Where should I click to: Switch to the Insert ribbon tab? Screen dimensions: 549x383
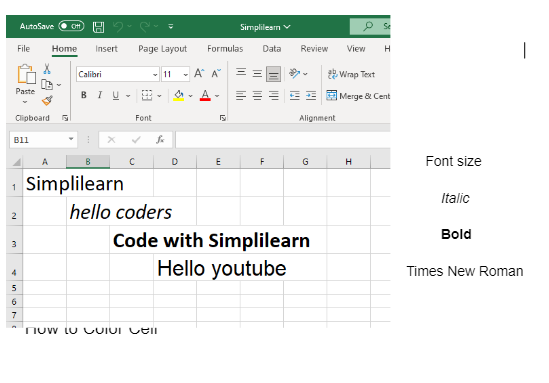pyautogui.click(x=106, y=49)
